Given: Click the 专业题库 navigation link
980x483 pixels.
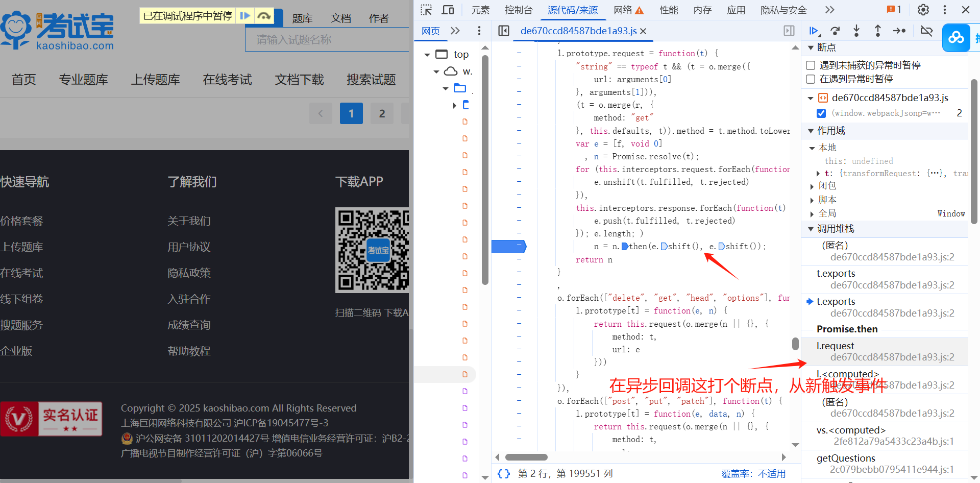Looking at the screenshot, I should click(x=84, y=80).
